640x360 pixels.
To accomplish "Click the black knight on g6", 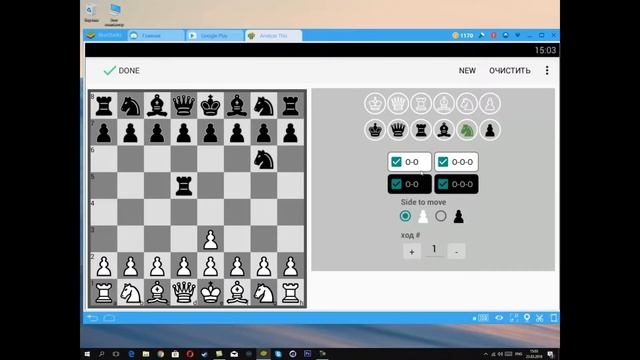I will [264, 159].
